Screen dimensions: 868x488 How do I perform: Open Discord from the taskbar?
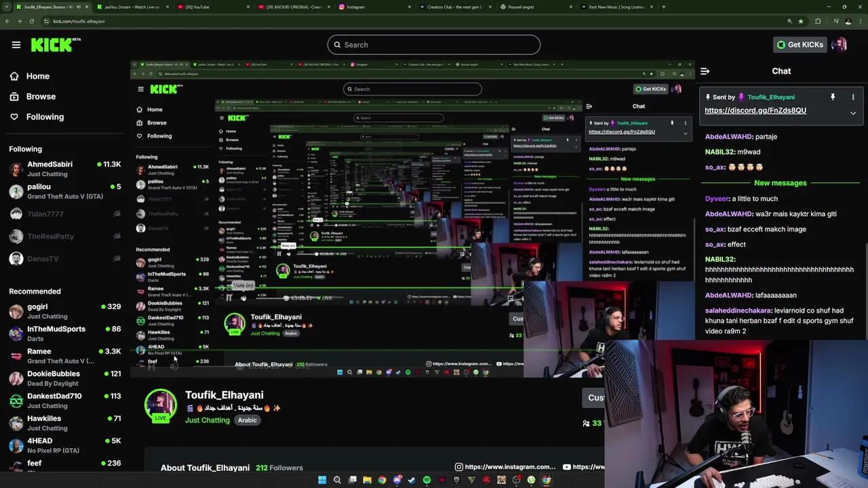point(397,480)
